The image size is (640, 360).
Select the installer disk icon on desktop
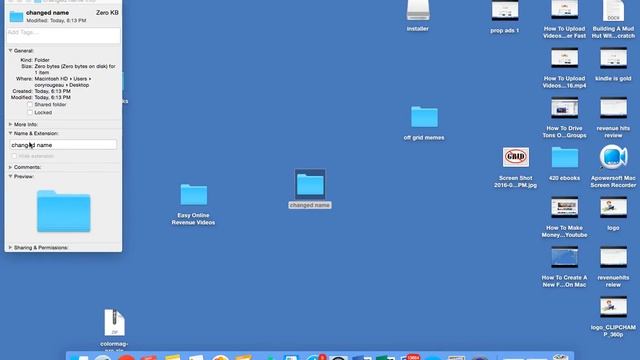coord(418,10)
